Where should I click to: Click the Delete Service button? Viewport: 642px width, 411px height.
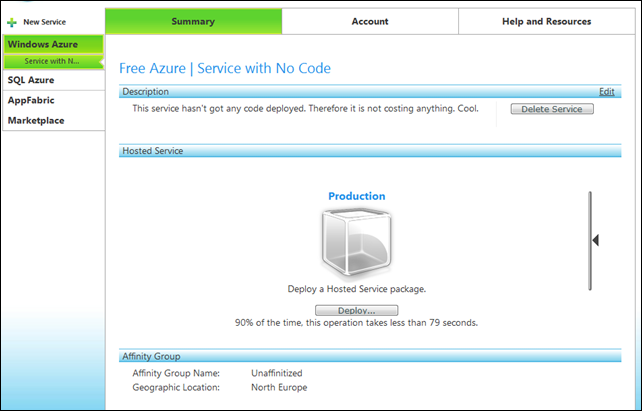click(552, 109)
